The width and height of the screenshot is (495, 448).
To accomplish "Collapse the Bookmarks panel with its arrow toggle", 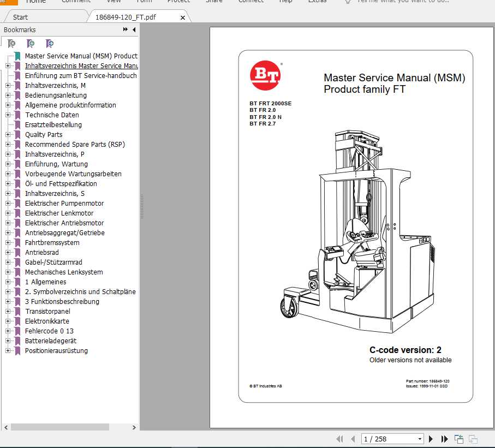I will click(134, 30).
